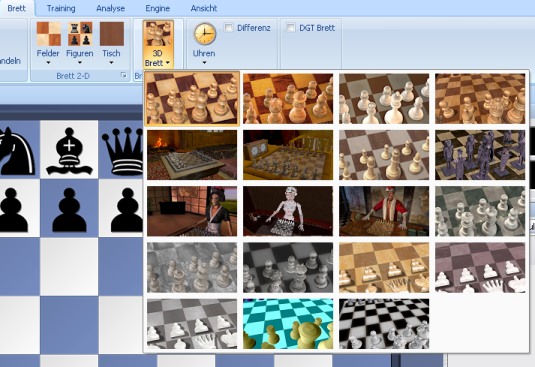This screenshot has height=367, width=535.
Task: Click the Uhren clock icon
Action: pos(205,34)
